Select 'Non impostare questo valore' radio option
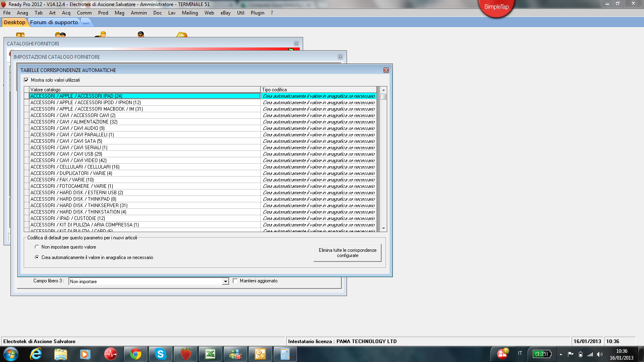This screenshot has width=644, height=362. click(37, 247)
